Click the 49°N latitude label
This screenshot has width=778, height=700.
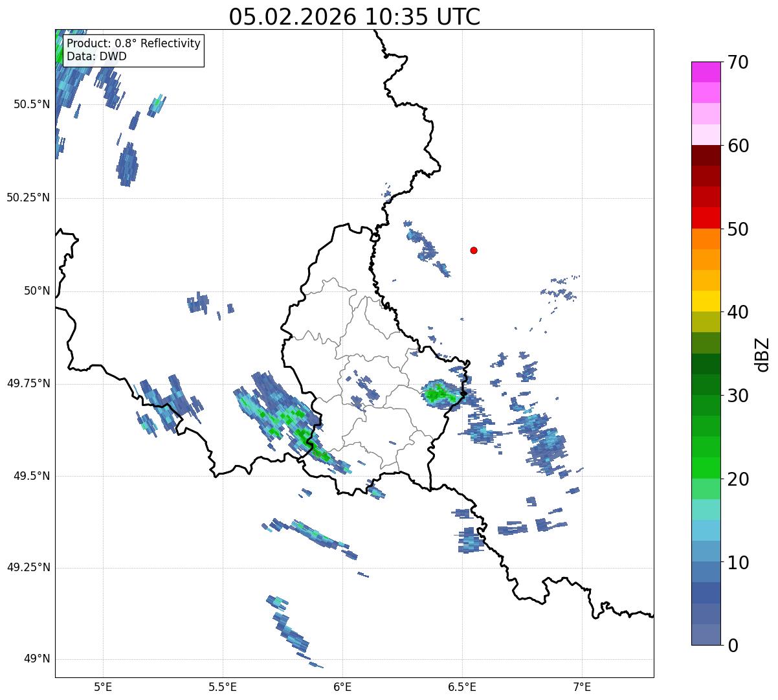pyautogui.click(x=37, y=659)
